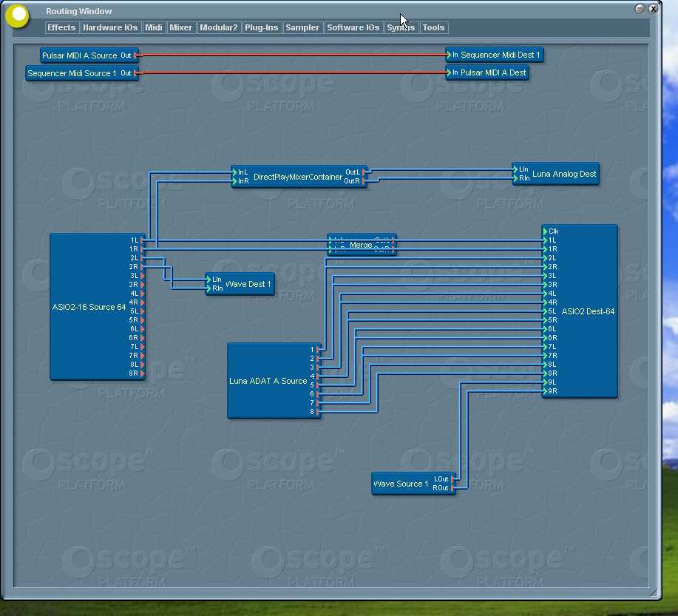Select the ASIO2 Dest-64 module
Image resolution: width=678 pixels, height=616 pixels.
(x=580, y=311)
